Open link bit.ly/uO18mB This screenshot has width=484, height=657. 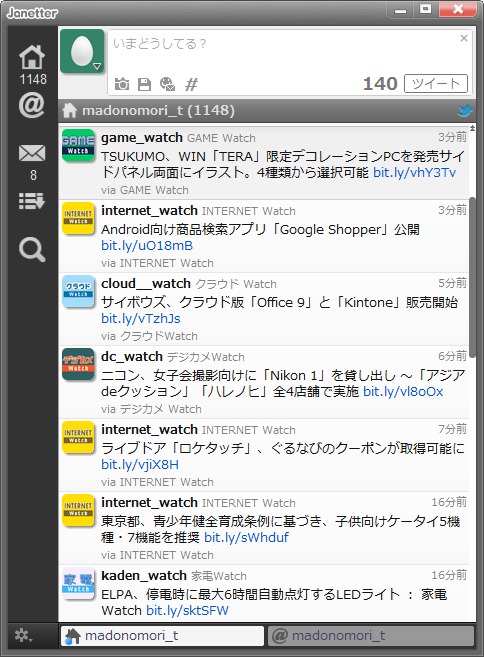point(147,246)
